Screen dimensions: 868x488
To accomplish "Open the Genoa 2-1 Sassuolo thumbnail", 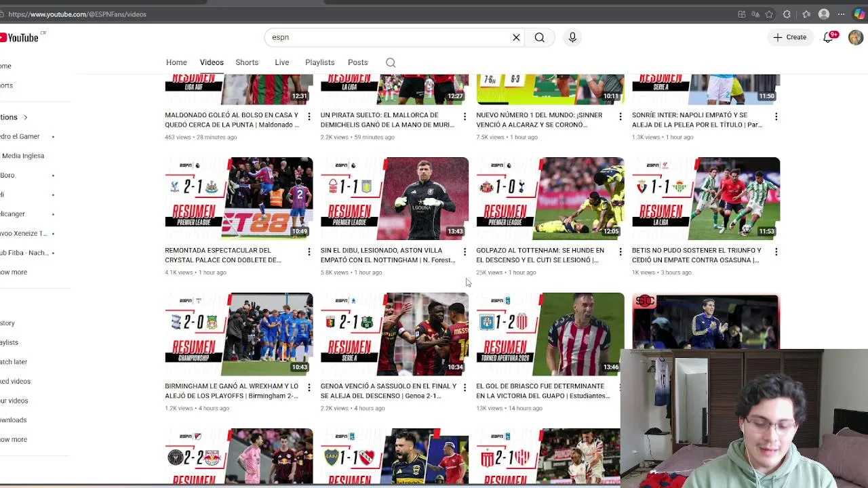I will tap(395, 334).
